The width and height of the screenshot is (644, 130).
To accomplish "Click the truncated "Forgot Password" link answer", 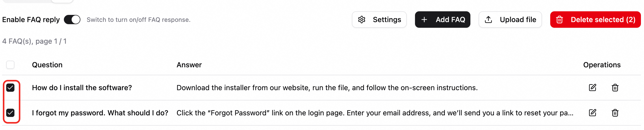I will [x=375, y=113].
